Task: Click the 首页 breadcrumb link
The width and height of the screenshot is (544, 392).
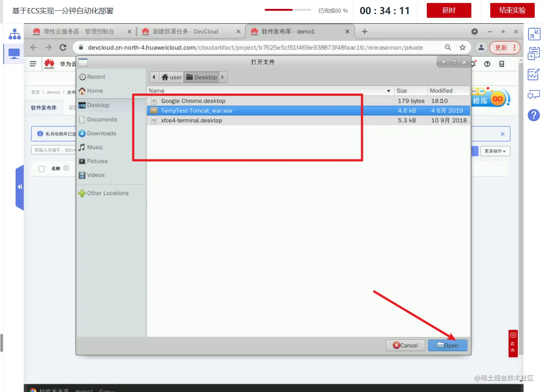Action: point(35,92)
